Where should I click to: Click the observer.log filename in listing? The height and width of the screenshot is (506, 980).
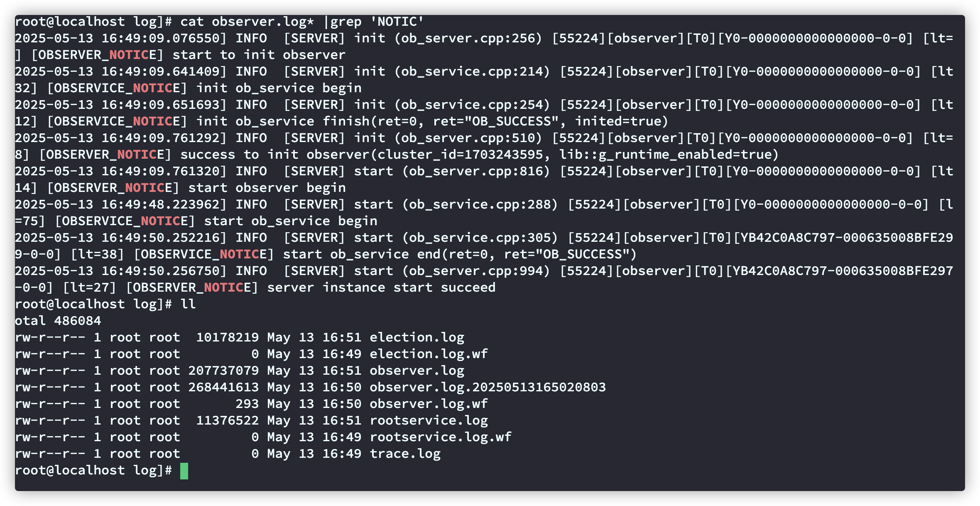click(x=417, y=371)
